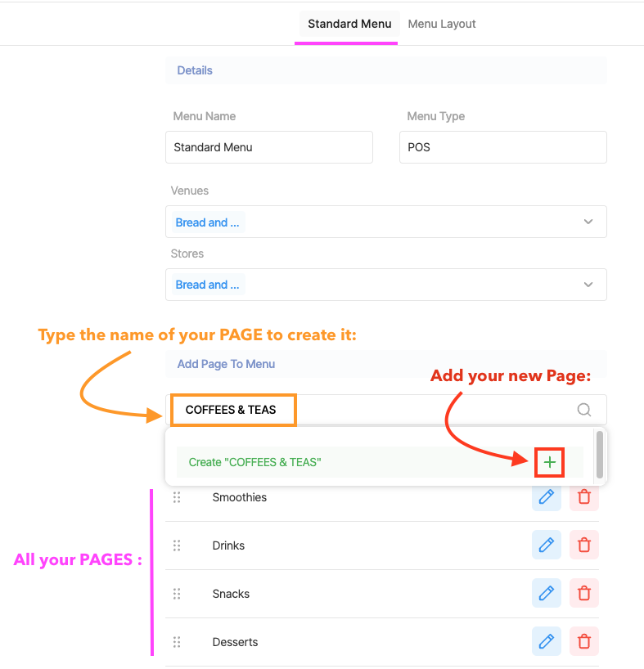Expand the Stores dropdown chevron
The width and height of the screenshot is (644, 669).
coord(588,285)
